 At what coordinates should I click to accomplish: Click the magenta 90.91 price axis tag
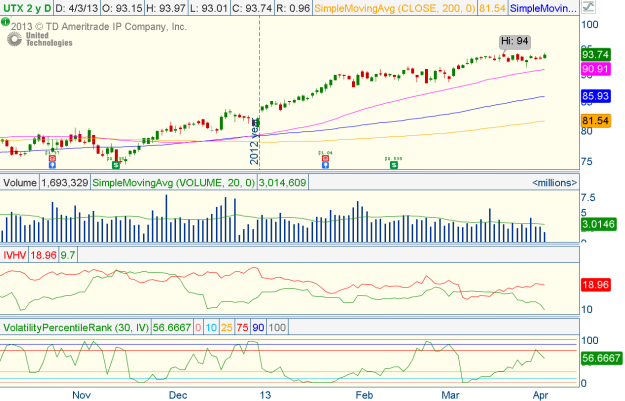(x=596, y=69)
